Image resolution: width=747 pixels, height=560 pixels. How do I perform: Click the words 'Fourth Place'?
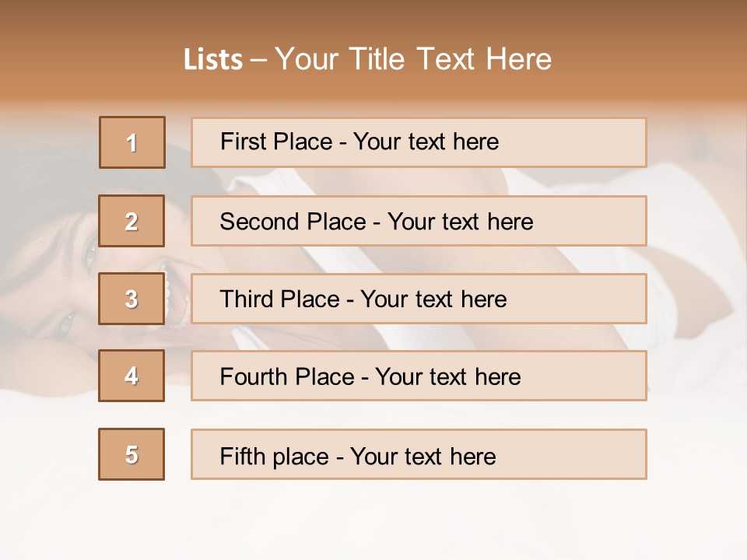[287, 377]
